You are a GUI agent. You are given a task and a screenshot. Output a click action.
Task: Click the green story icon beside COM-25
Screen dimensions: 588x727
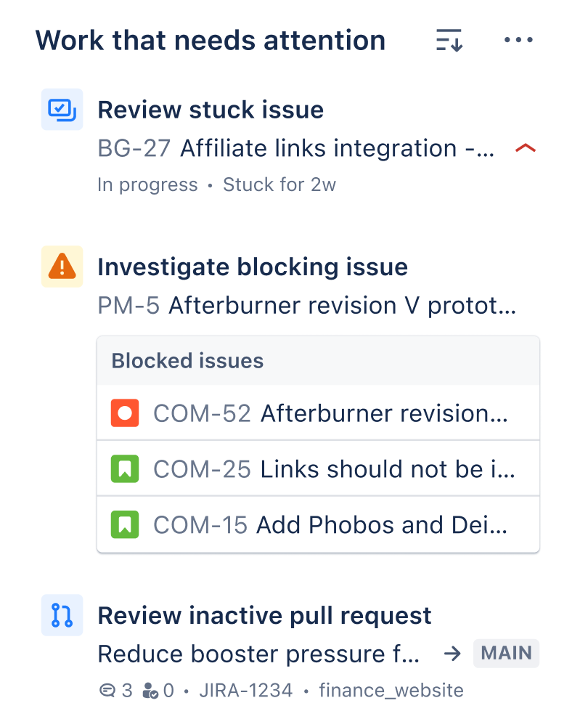(x=124, y=469)
